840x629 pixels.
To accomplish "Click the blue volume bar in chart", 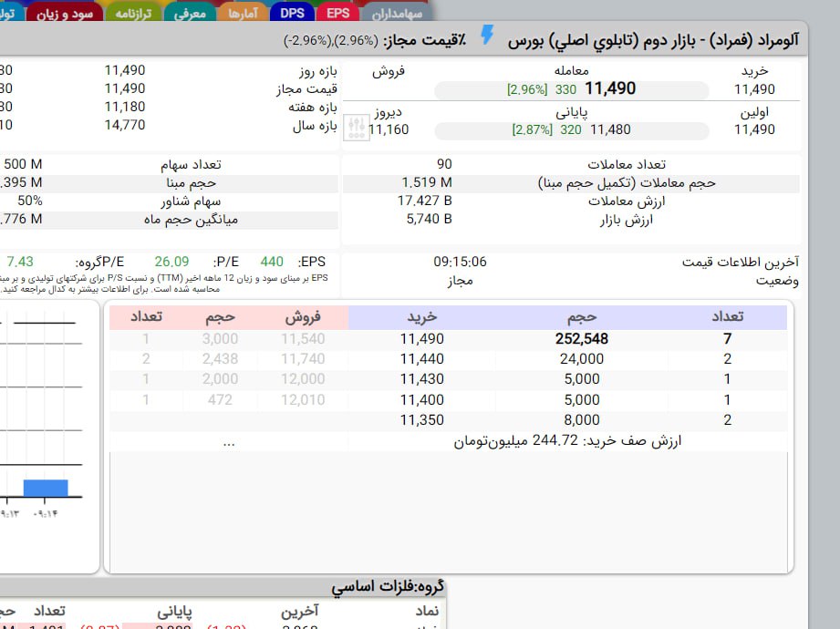I will (x=46, y=489).
